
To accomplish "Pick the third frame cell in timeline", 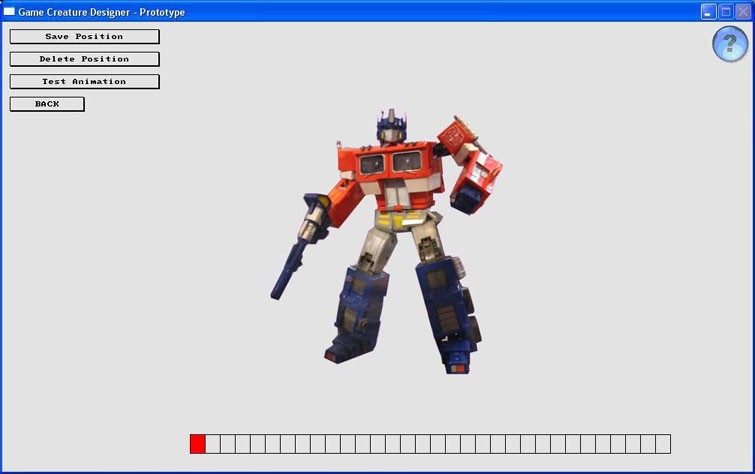I will pyautogui.click(x=228, y=444).
